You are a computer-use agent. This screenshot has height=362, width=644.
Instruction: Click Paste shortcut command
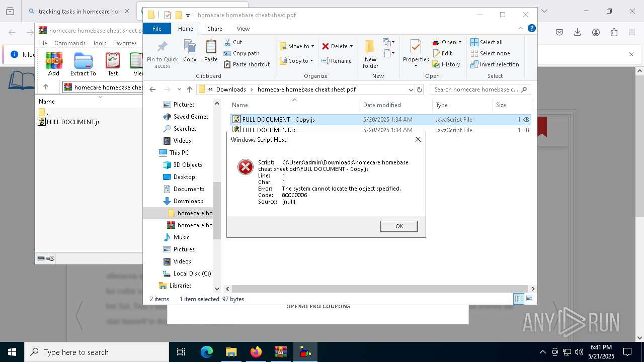(x=247, y=64)
